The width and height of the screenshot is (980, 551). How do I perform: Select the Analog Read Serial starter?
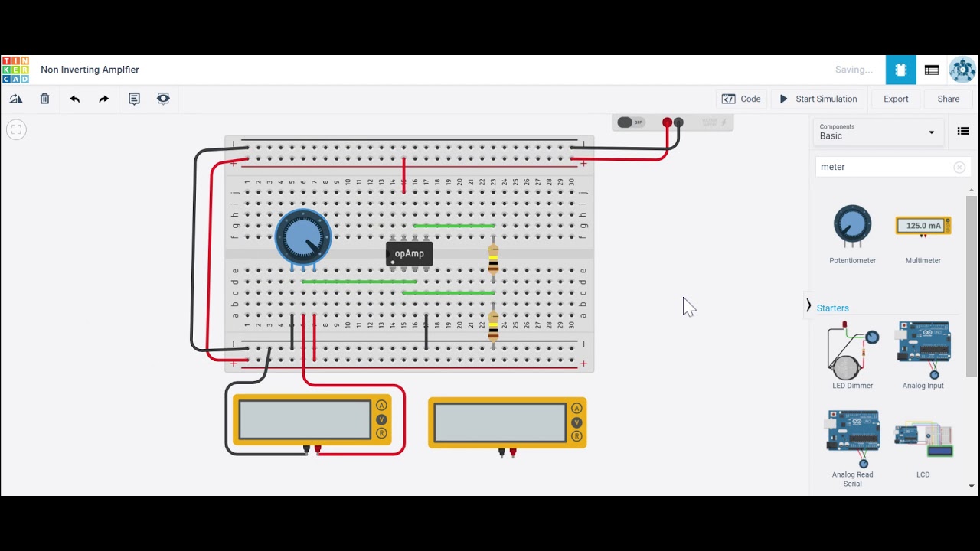click(852, 448)
